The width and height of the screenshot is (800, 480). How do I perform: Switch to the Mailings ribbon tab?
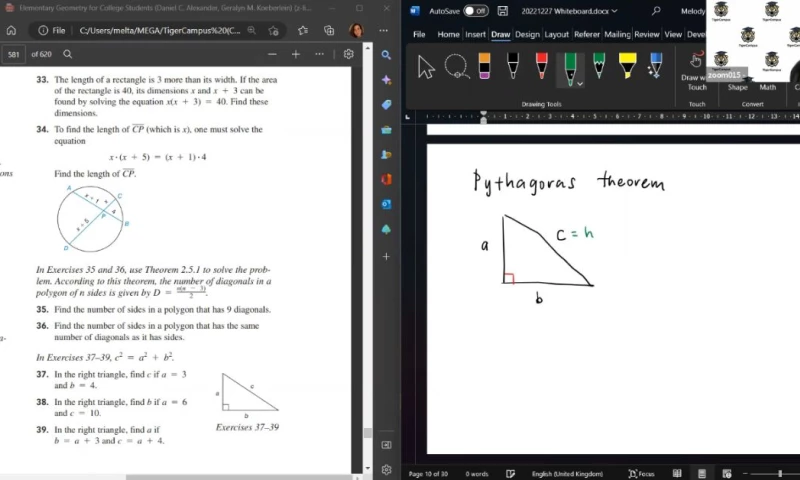click(x=617, y=34)
